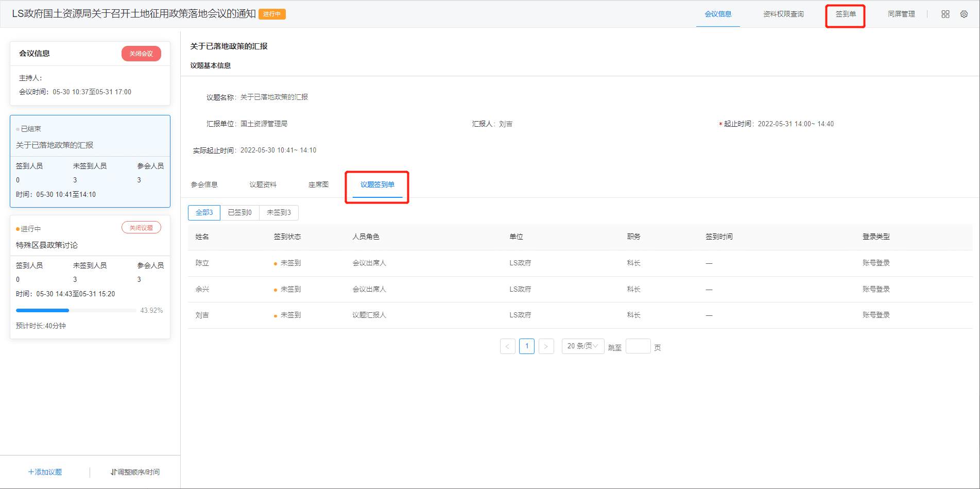Click 调整顺序/时间 link
The width and height of the screenshot is (980, 489).
(135, 472)
